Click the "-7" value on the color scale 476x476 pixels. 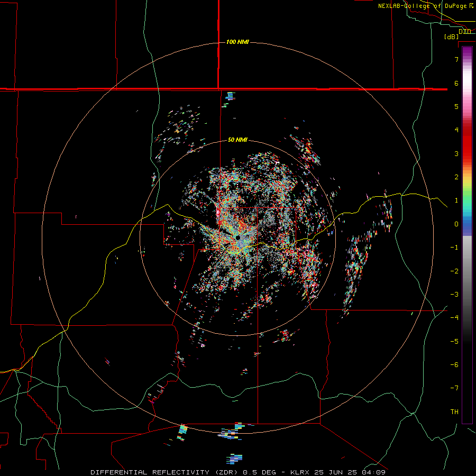tap(454, 388)
